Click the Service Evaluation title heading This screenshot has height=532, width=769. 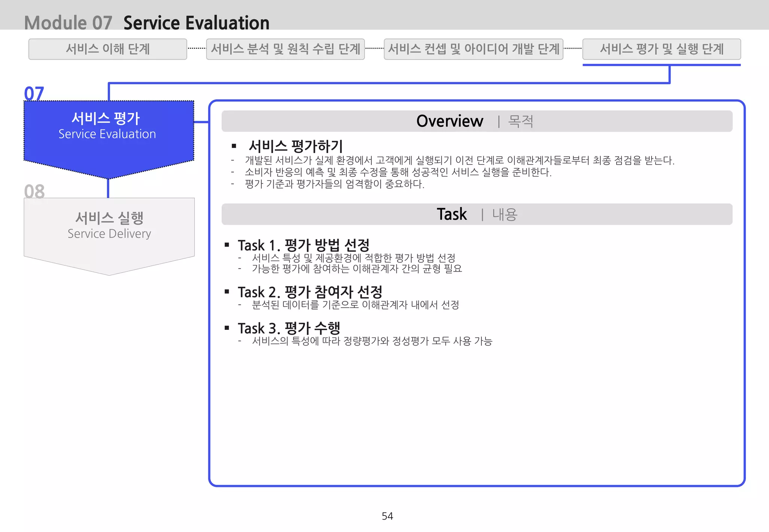[x=196, y=23]
